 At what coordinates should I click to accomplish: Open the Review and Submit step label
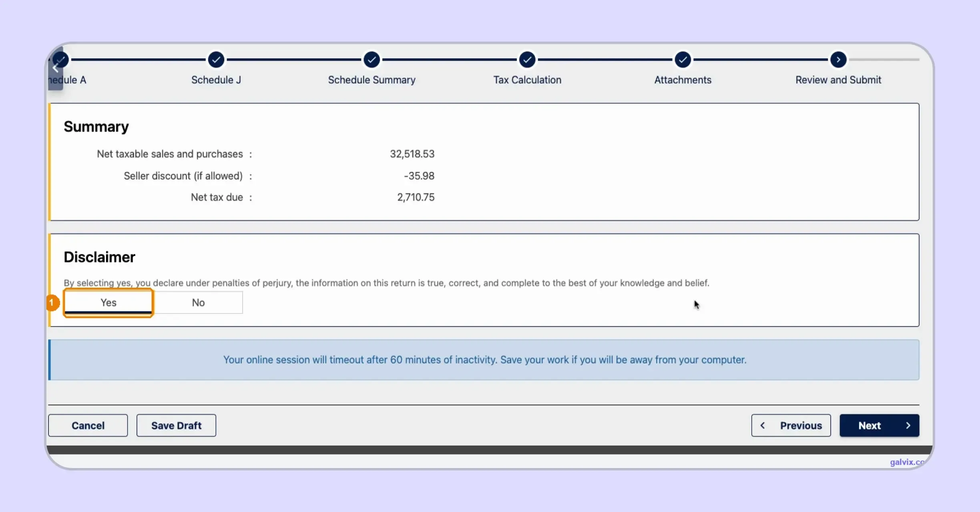click(x=838, y=80)
